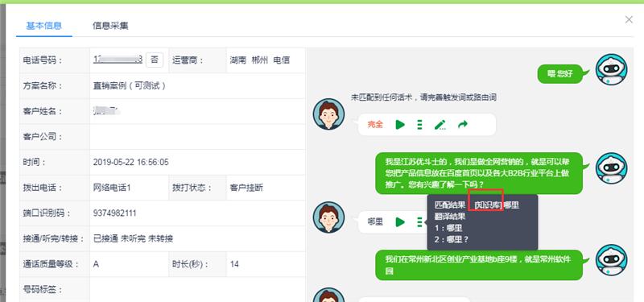Screen dimensions: 644x302
Task: Click port ID value 9374982111
Action: [115, 213]
